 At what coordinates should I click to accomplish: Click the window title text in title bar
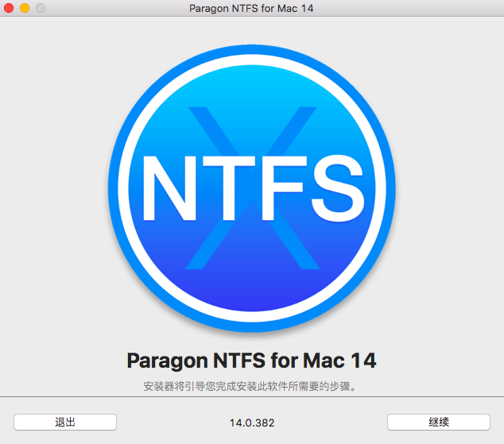coord(252,8)
